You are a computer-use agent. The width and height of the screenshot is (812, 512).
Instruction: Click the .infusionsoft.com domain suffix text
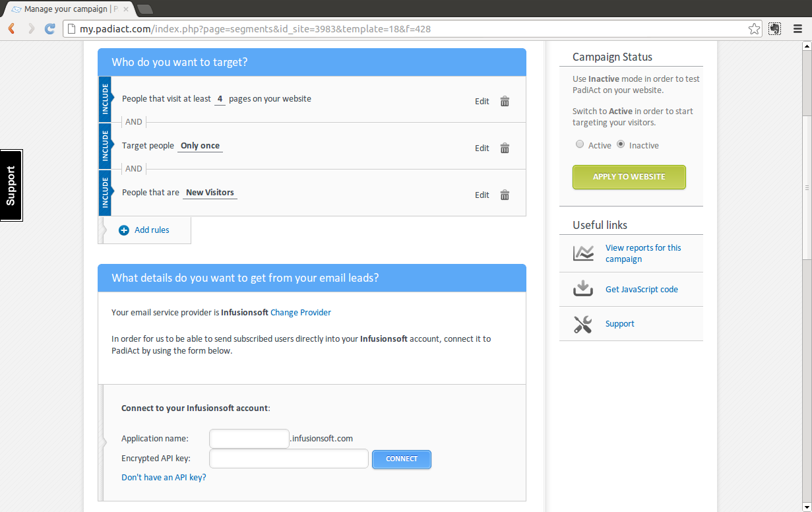point(322,438)
